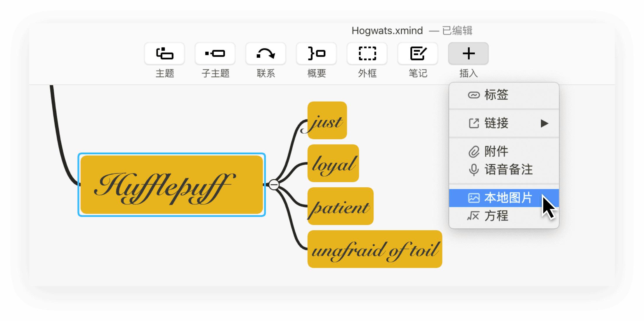Collapse Hufflepuff branch with minus circle
This screenshot has width=644, height=321.
(274, 185)
